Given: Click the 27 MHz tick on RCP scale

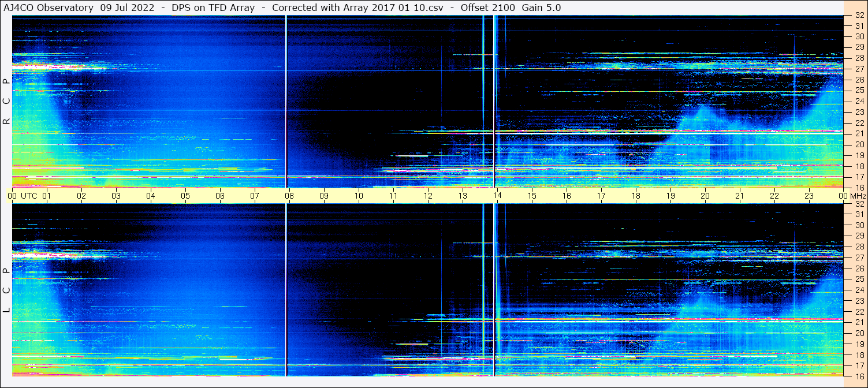Looking at the screenshot, I should tap(859, 69).
